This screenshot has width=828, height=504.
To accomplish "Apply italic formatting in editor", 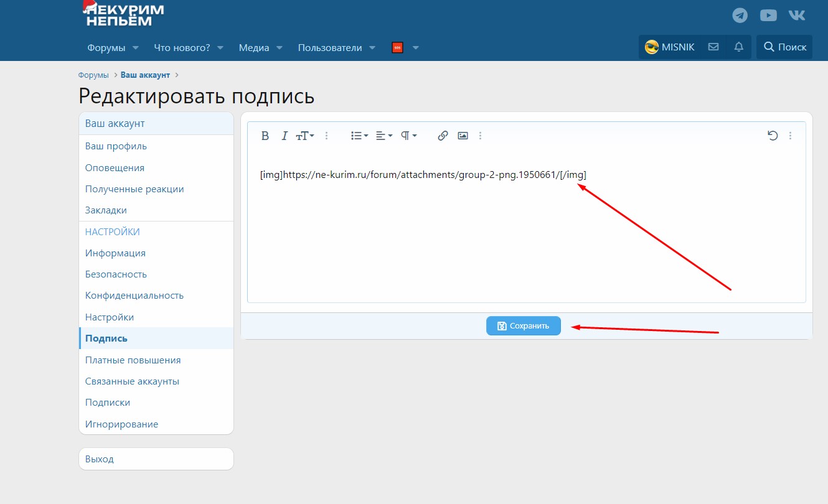I will coord(285,136).
